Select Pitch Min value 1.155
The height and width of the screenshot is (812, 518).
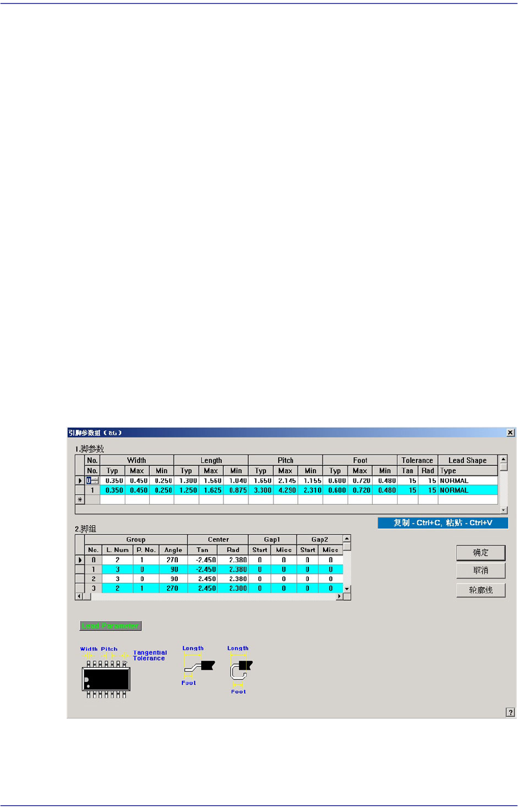pos(311,481)
